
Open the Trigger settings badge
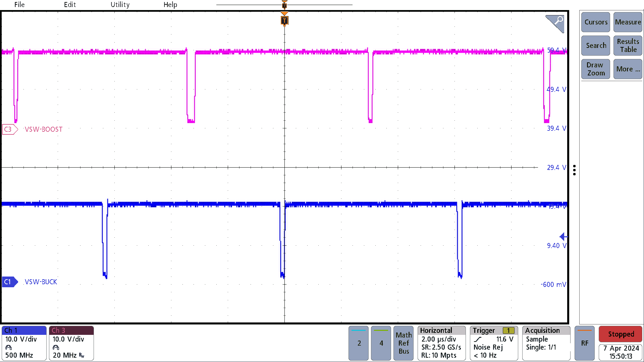tap(494, 343)
